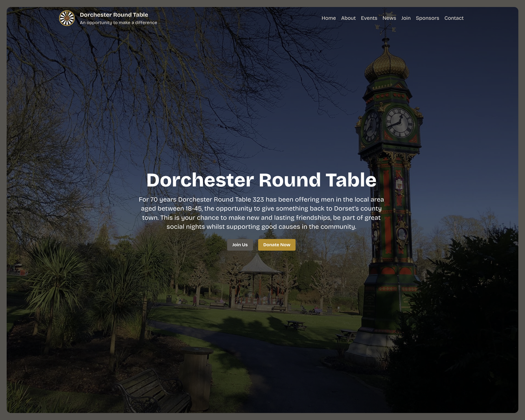The width and height of the screenshot is (525, 420).
Task: Click tagline 'An opportunity to make a difference'
Action: (118, 22)
